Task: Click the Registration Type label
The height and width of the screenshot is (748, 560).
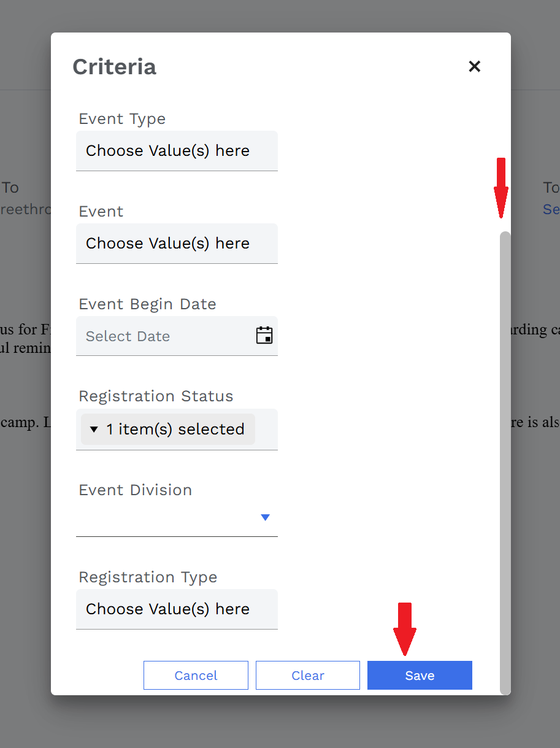Action: tap(148, 577)
